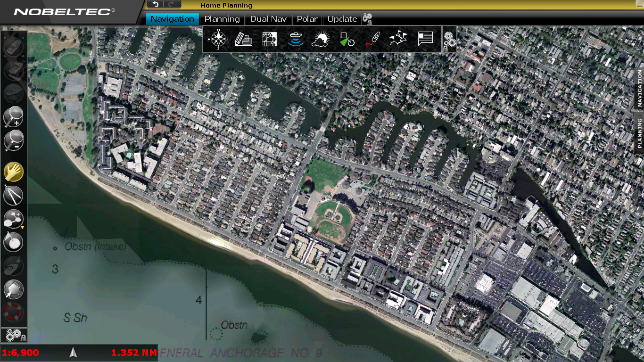Viewport: 644px width, 362px height.
Task: Click the S Sh chart label
Action: pos(75,318)
